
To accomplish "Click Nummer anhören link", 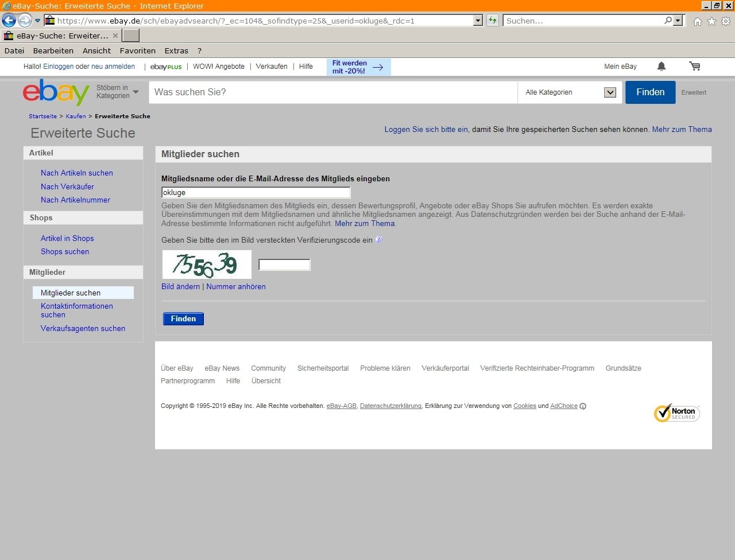I will (x=236, y=287).
